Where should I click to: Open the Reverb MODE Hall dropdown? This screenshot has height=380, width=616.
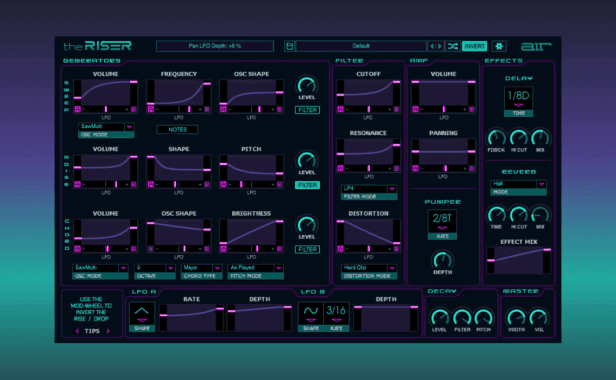click(x=519, y=184)
